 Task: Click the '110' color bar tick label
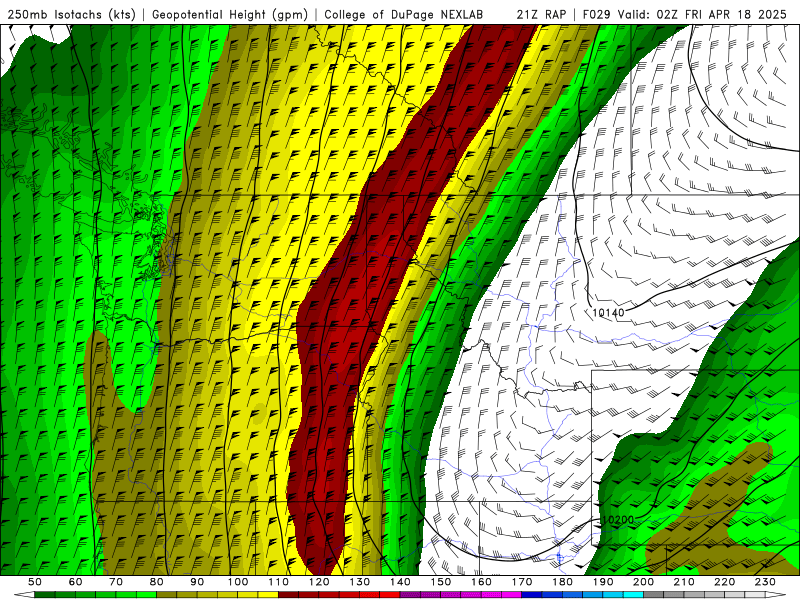click(x=279, y=582)
